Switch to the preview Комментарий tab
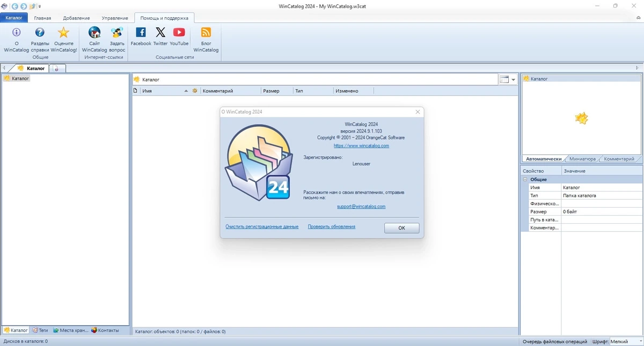 pyautogui.click(x=619, y=159)
